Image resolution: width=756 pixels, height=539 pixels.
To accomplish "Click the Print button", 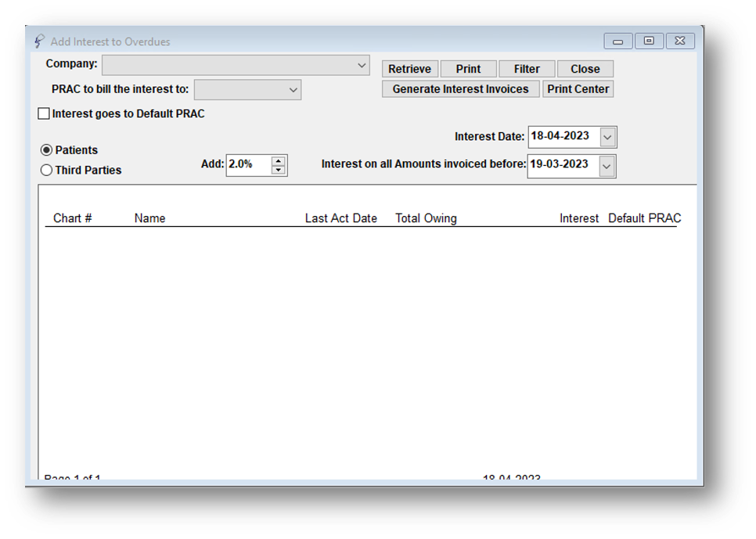I will [x=468, y=69].
